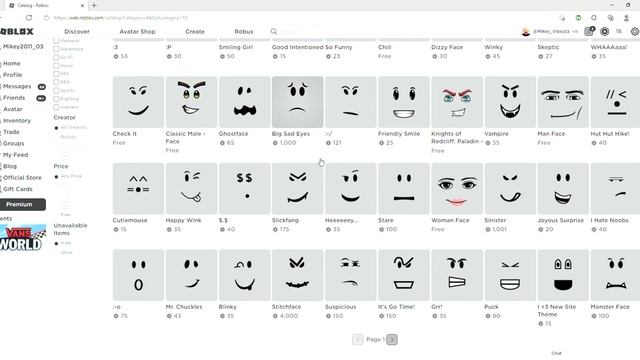Open the Woman Face thumbnail

(x=457, y=189)
